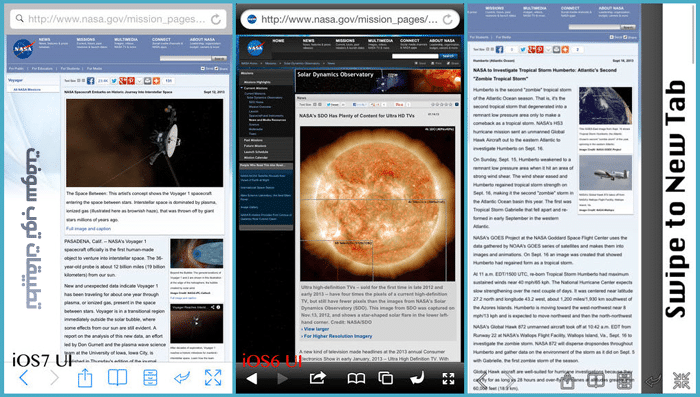Open 'Full image and caption' link under Voyager
The width and height of the screenshot is (700, 397).
coord(88,229)
